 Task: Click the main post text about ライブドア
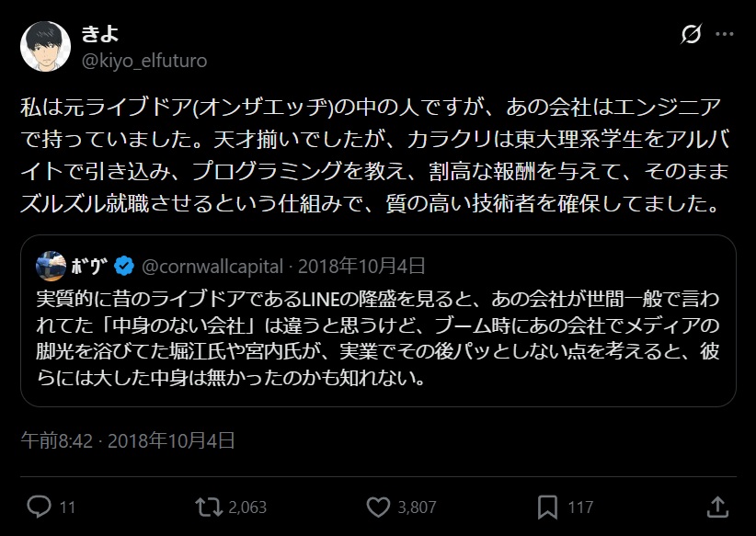(368, 154)
